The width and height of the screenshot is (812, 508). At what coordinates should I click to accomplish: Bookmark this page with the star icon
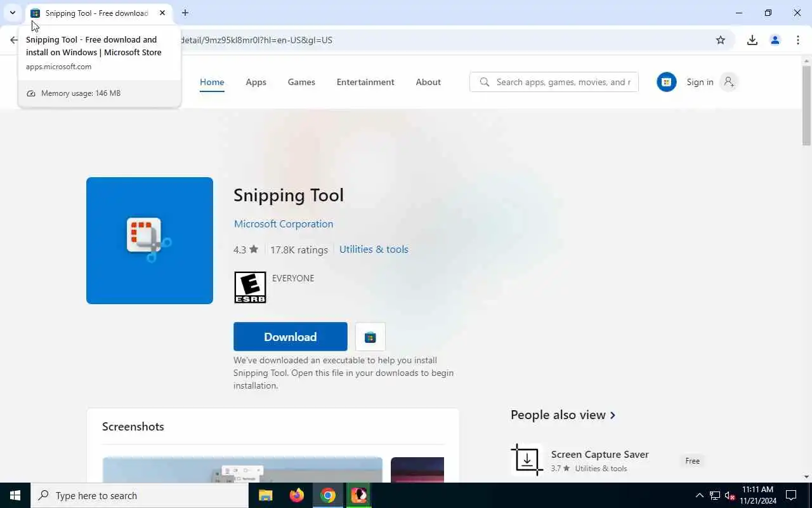pyautogui.click(x=721, y=40)
